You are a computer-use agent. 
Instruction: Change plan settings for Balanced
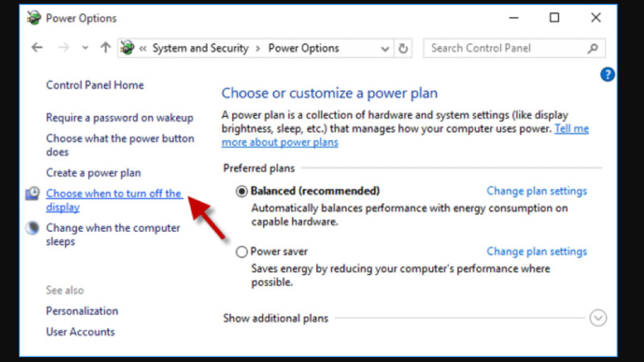pyautogui.click(x=537, y=191)
